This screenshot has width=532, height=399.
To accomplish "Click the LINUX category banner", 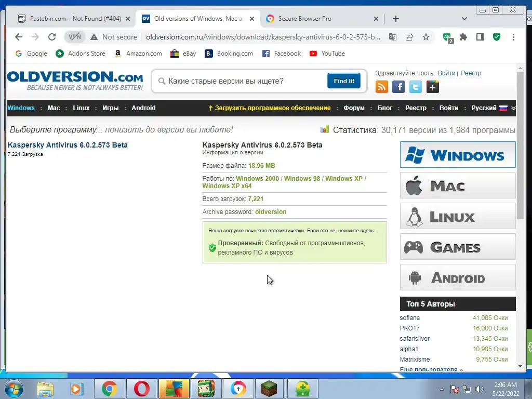I will pos(458,216).
